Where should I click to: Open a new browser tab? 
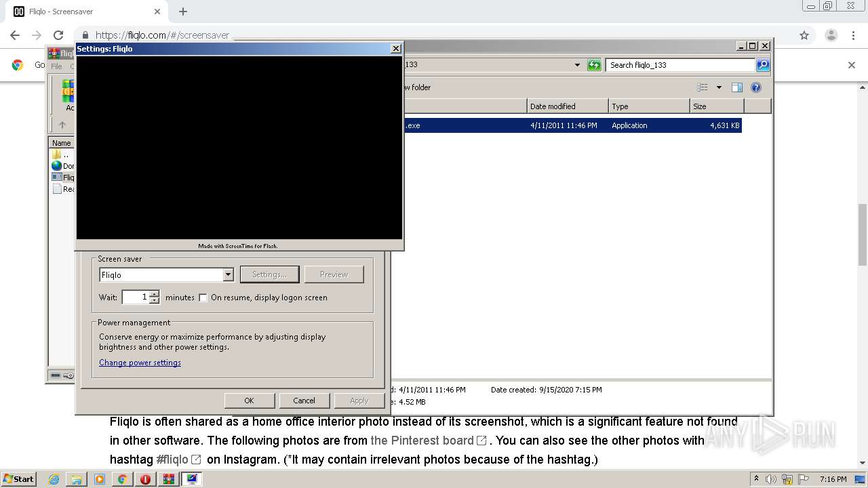click(x=183, y=12)
